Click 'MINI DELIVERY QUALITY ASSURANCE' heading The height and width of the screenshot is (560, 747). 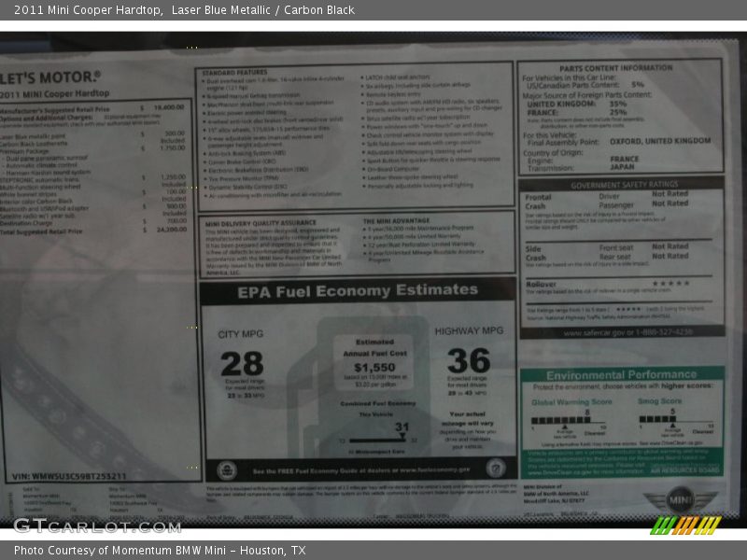(261, 223)
